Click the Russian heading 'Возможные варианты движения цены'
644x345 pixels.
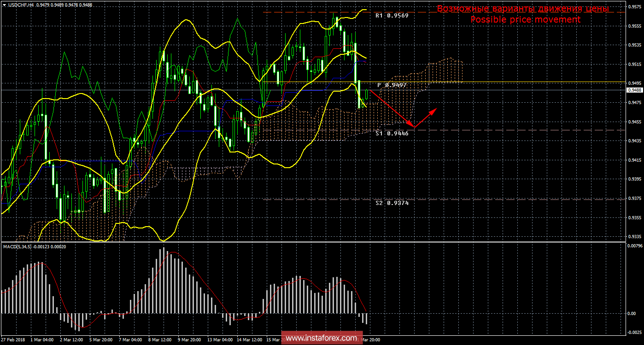tap(523, 9)
